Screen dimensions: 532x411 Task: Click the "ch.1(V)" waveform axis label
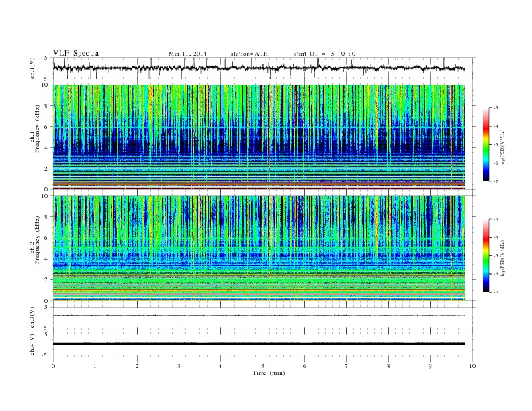[x=32, y=68]
